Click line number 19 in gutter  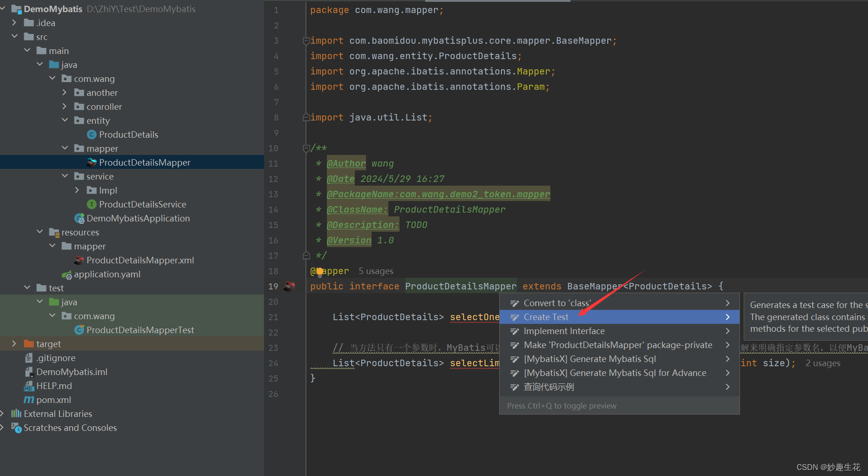coord(273,287)
